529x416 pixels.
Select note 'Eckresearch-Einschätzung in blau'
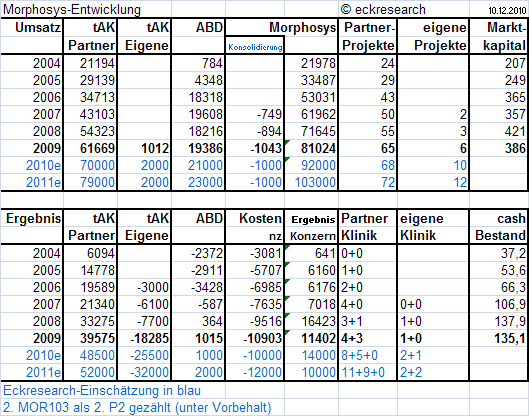click(102, 391)
